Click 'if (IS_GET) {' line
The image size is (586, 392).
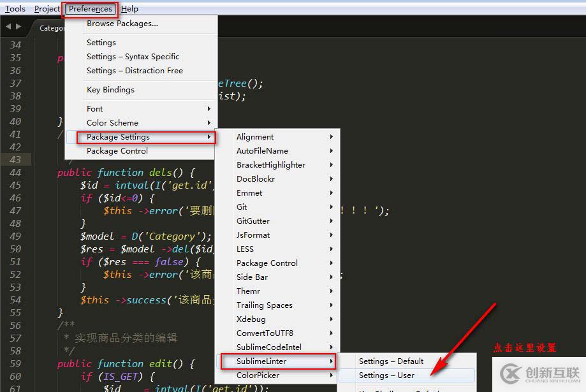pos(118,376)
